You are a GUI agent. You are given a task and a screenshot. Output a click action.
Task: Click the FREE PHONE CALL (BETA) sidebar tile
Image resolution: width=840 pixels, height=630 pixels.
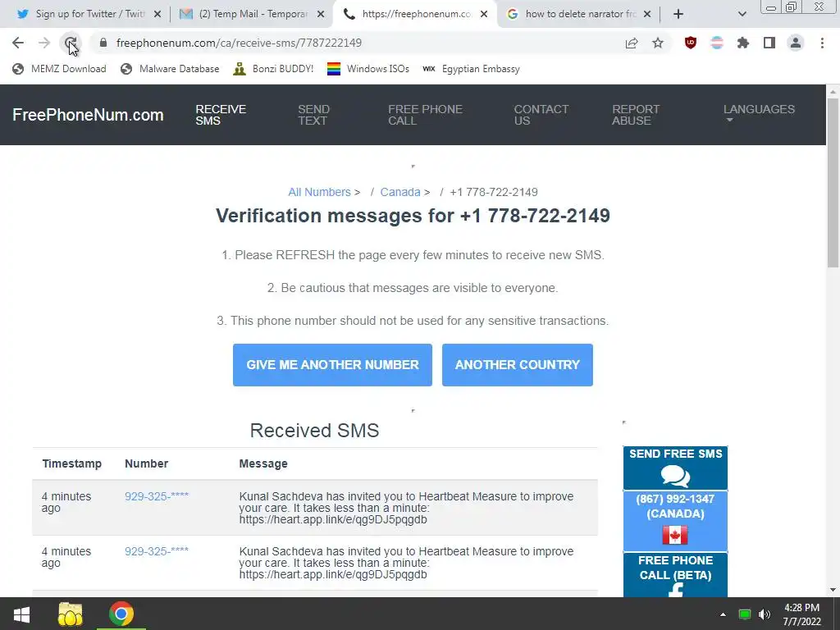coord(676,575)
